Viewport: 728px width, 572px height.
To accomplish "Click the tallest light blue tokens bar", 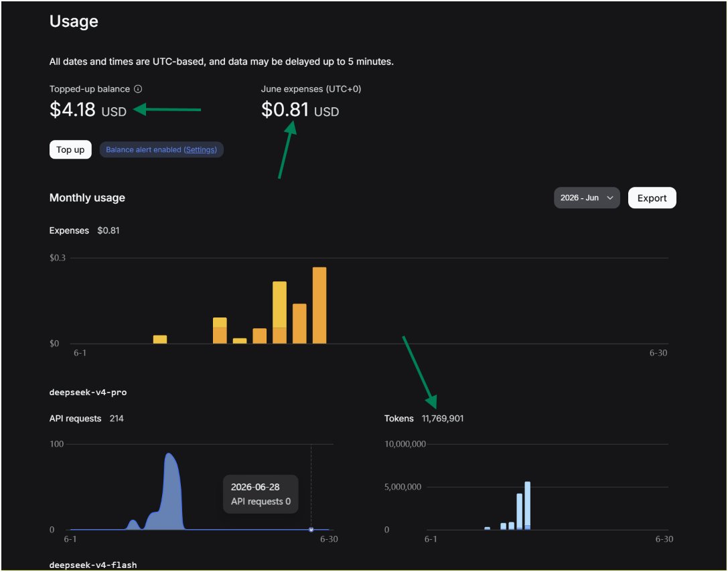I will tap(528, 506).
